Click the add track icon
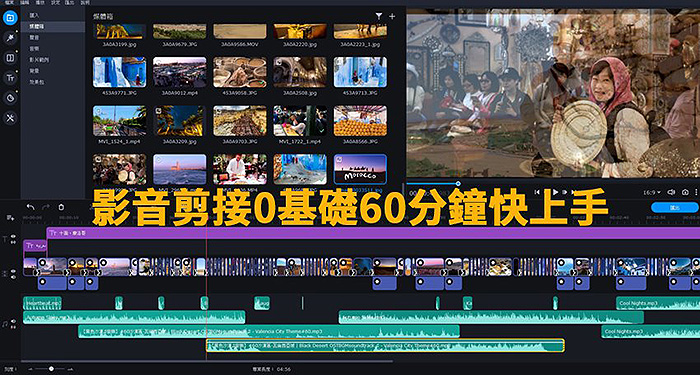The height and width of the screenshot is (375, 700). (x=10, y=218)
